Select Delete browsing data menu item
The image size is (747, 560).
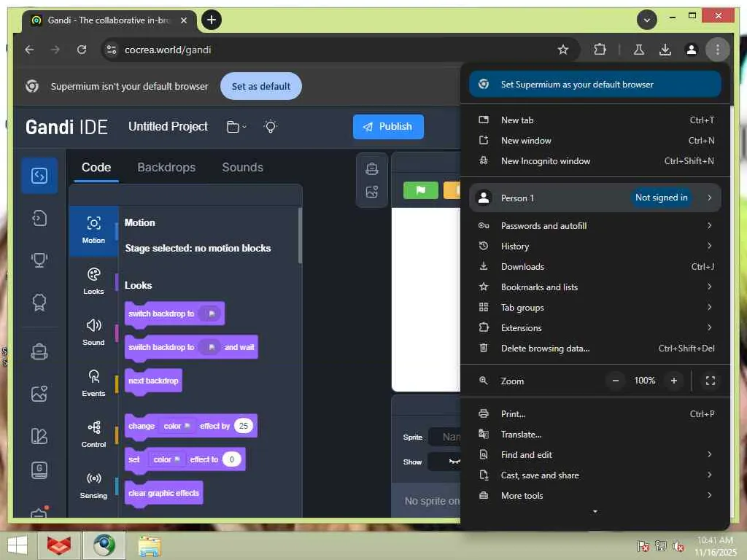(595, 348)
